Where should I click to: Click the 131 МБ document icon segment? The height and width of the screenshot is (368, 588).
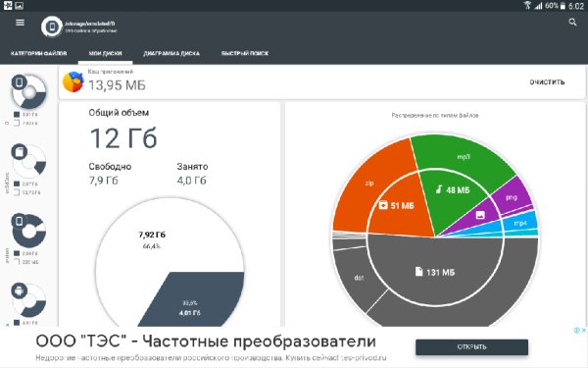(435, 272)
